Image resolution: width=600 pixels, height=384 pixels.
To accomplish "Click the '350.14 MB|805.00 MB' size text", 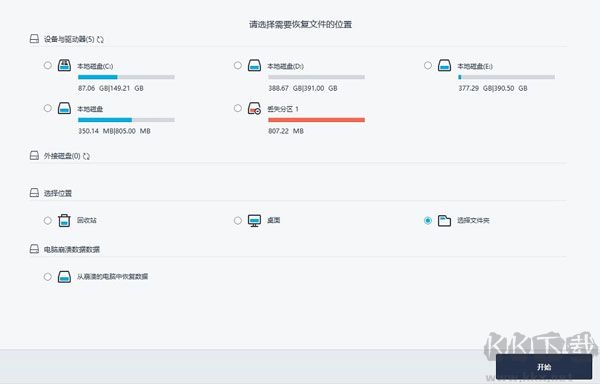I will pos(114,131).
